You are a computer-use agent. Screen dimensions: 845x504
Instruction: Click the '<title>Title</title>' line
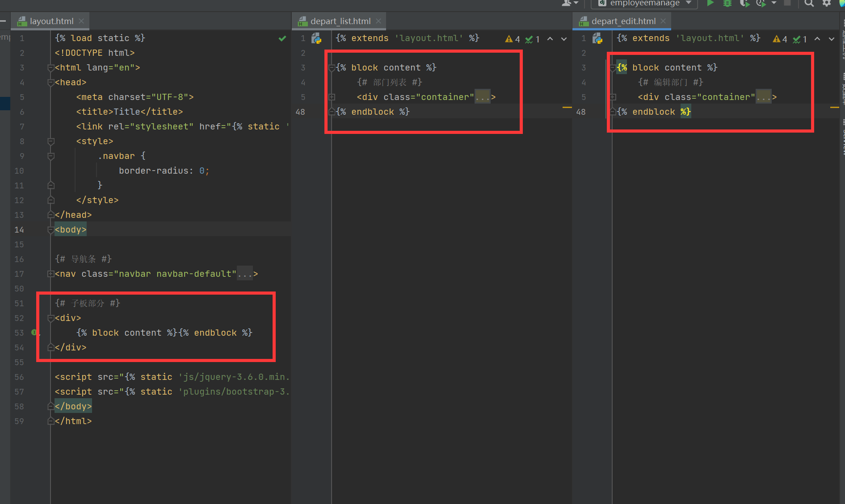pos(130,112)
